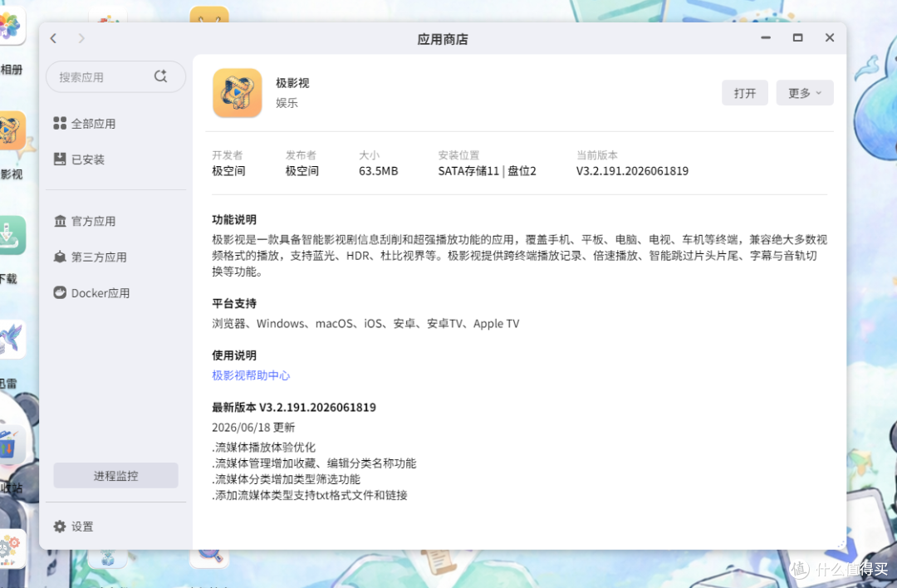Click the 使用说明 heading
The height and width of the screenshot is (588, 897).
click(234, 355)
